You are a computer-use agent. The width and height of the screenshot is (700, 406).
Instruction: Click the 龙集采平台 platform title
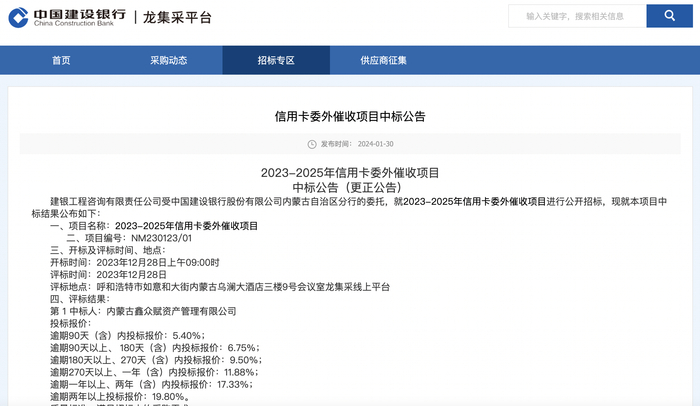(177, 17)
